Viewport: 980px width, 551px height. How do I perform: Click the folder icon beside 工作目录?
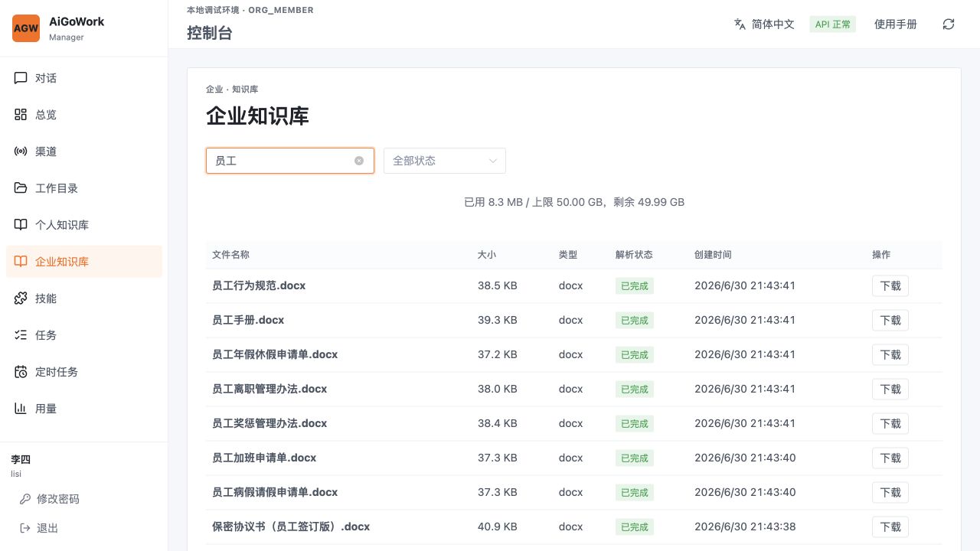pos(21,188)
